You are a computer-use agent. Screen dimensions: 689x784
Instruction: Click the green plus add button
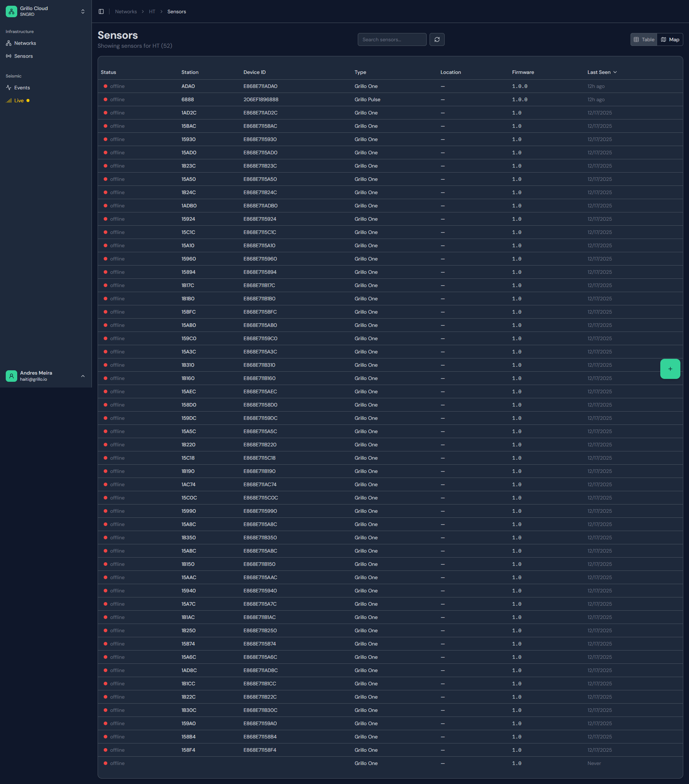coord(670,368)
